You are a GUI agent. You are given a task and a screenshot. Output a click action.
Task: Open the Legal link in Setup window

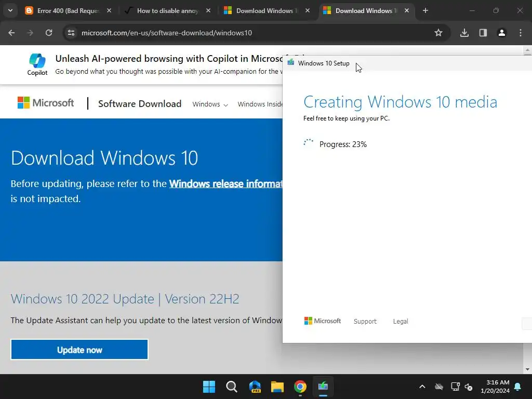point(401,321)
